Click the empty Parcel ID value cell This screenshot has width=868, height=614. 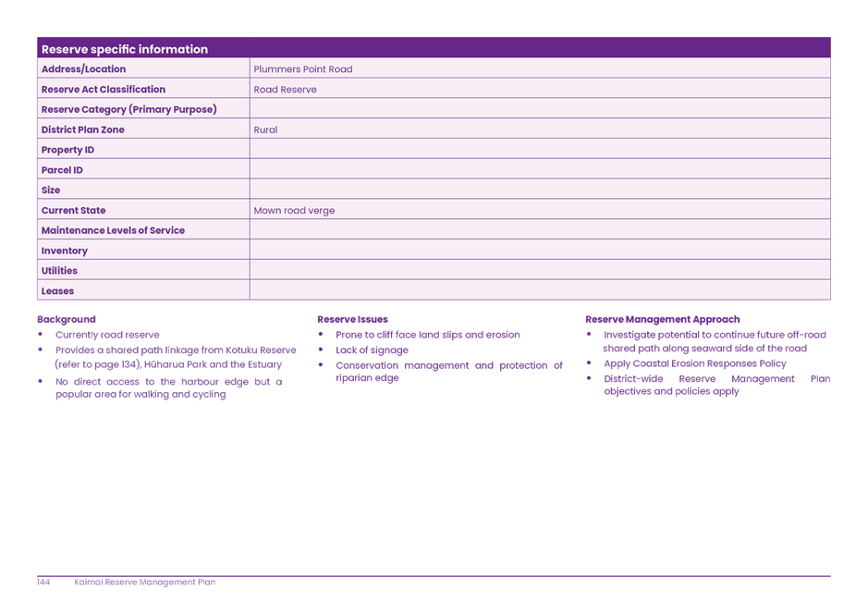(x=539, y=170)
